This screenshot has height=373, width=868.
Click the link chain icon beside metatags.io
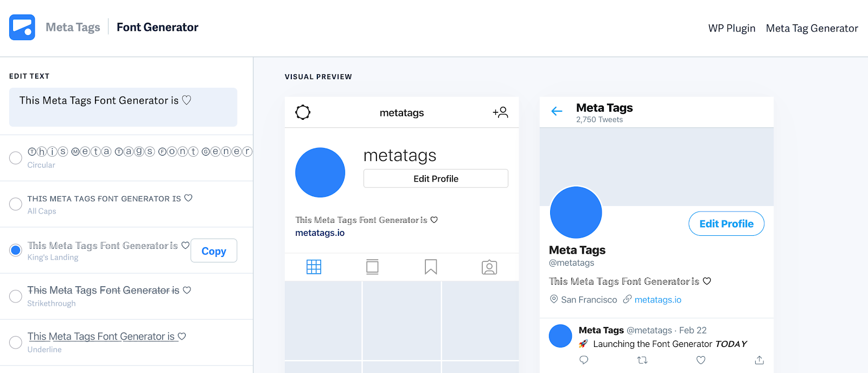[x=627, y=299]
